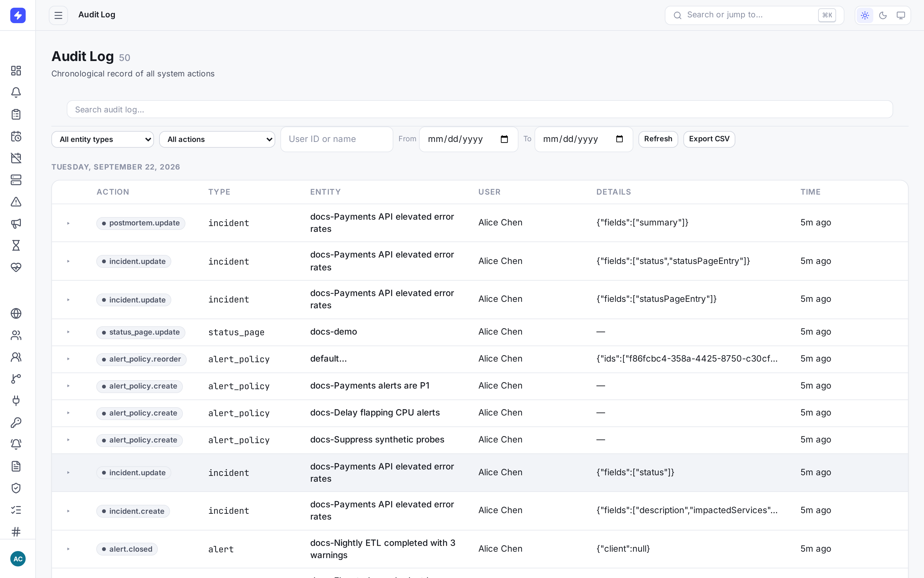Expand the docs-Payments alerts are P1 row
This screenshot has height=578, width=924.
(68, 386)
